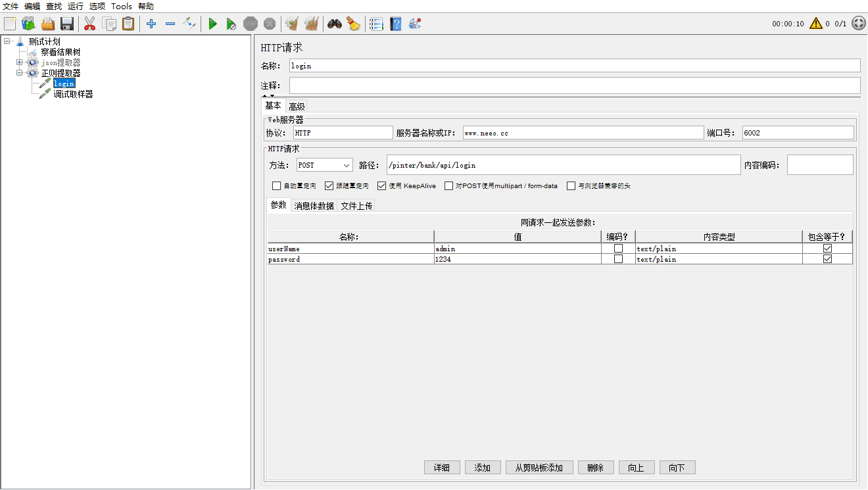Collapse all tree nodes with minus icon
The height and width of the screenshot is (490, 868).
click(170, 24)
